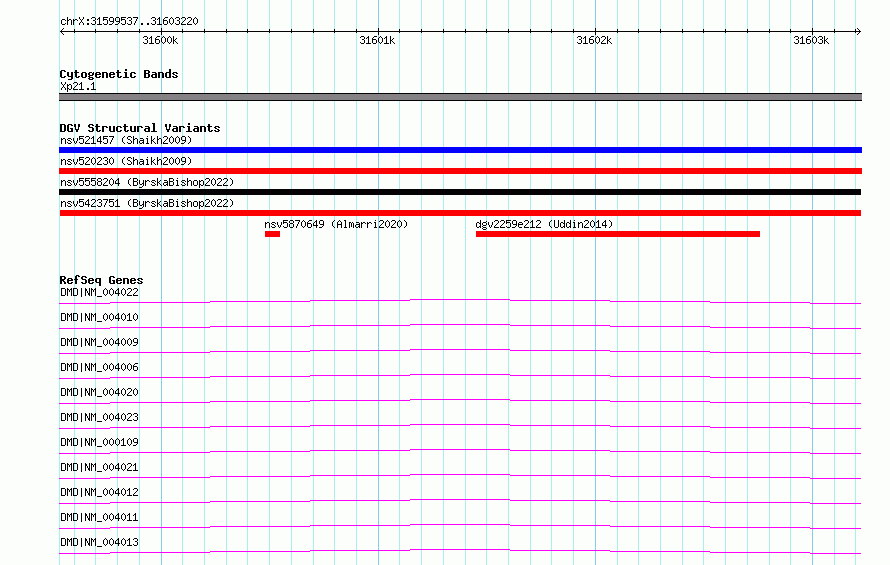Select the red nsv520230 variant bar

click(460, 171)
